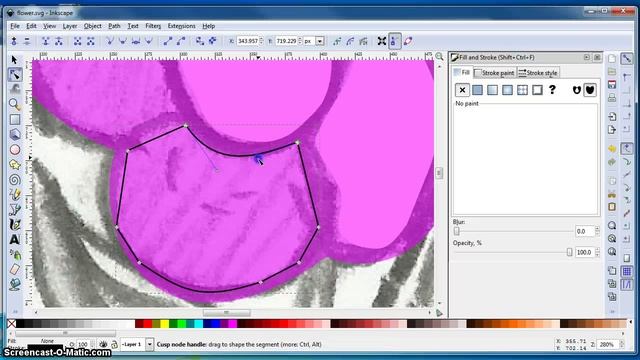
Task: Iconify the Fill and Stroke dialog
Action: [x=587, y=58]
